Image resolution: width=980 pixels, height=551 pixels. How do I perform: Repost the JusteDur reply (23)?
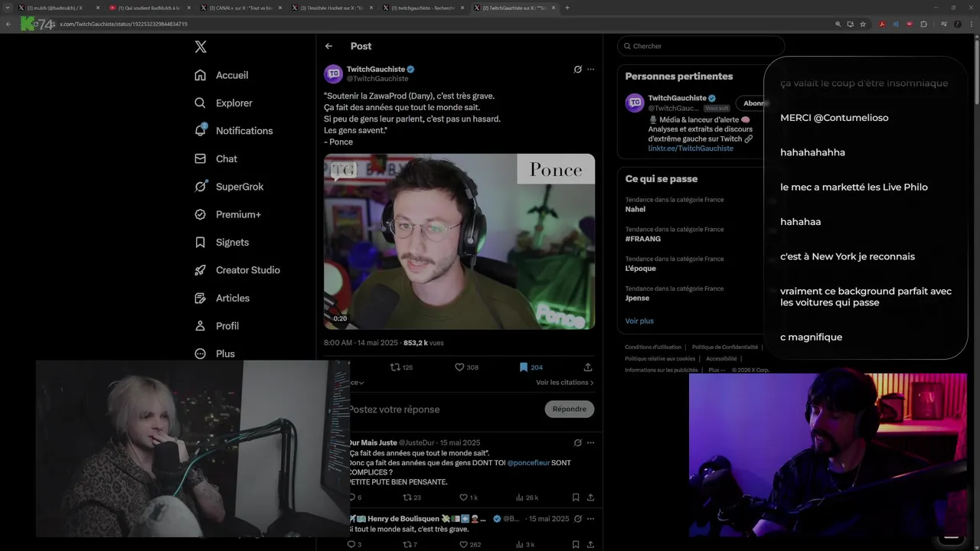[412, 497]
